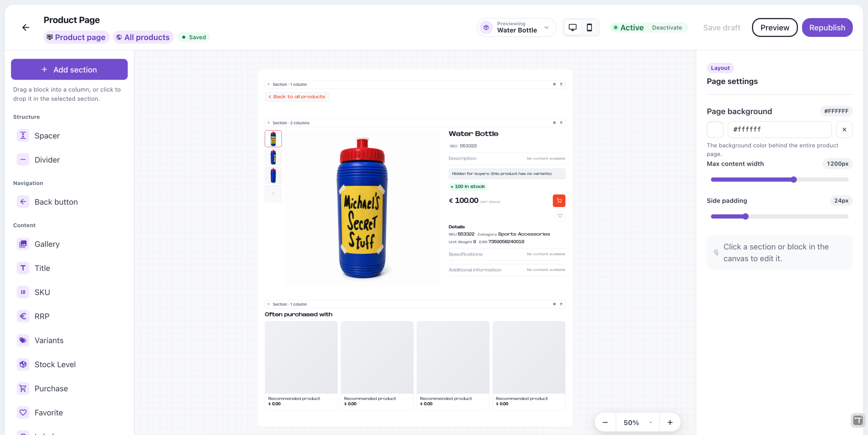
Task: Click the red add to cart icon
Action: (559, 201)
